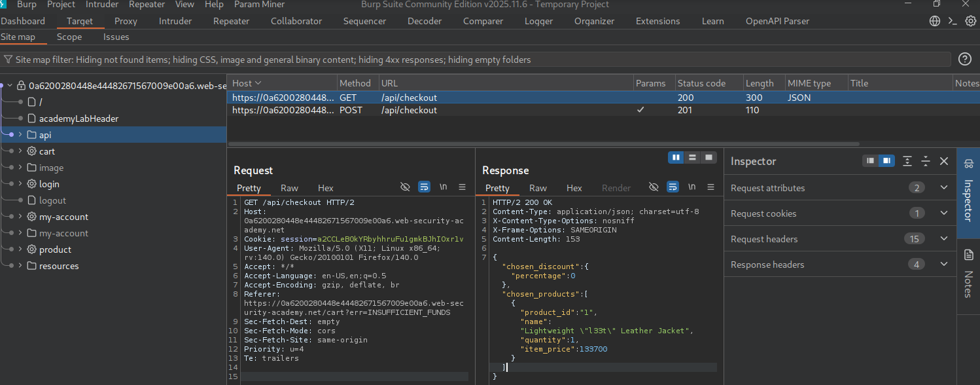Sort table by Length column header

pyautogui.click(x=763, y=83)
